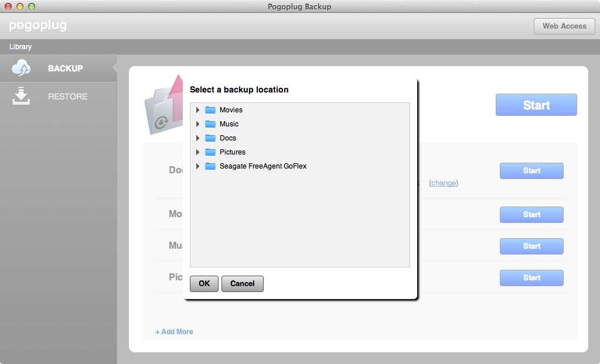Expand the Pictures folder

coord(197,152)
